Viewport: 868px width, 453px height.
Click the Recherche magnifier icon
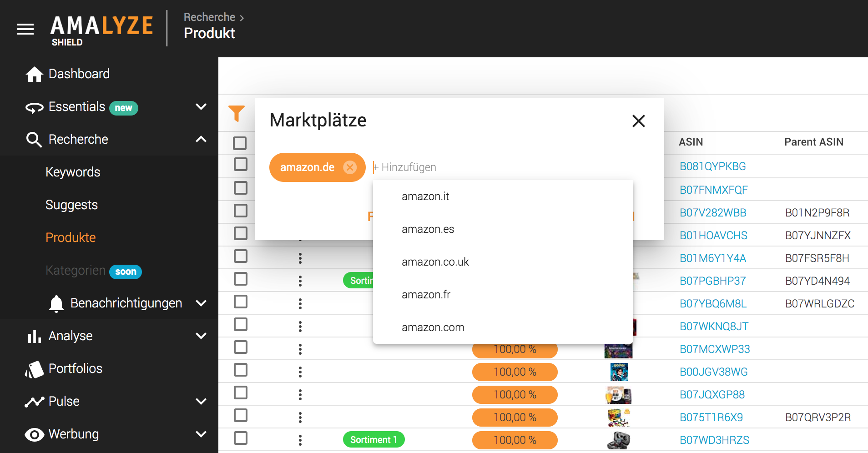[x=34, y=140]
